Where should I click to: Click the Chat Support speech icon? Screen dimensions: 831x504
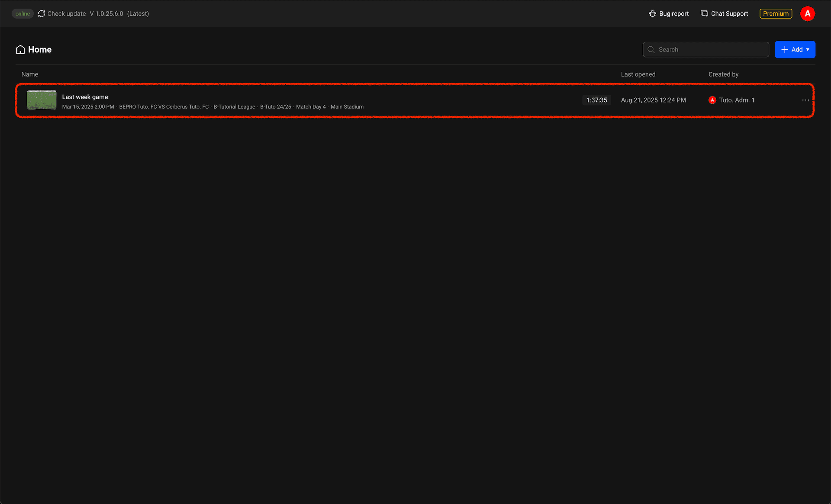[x=704, y=14]
